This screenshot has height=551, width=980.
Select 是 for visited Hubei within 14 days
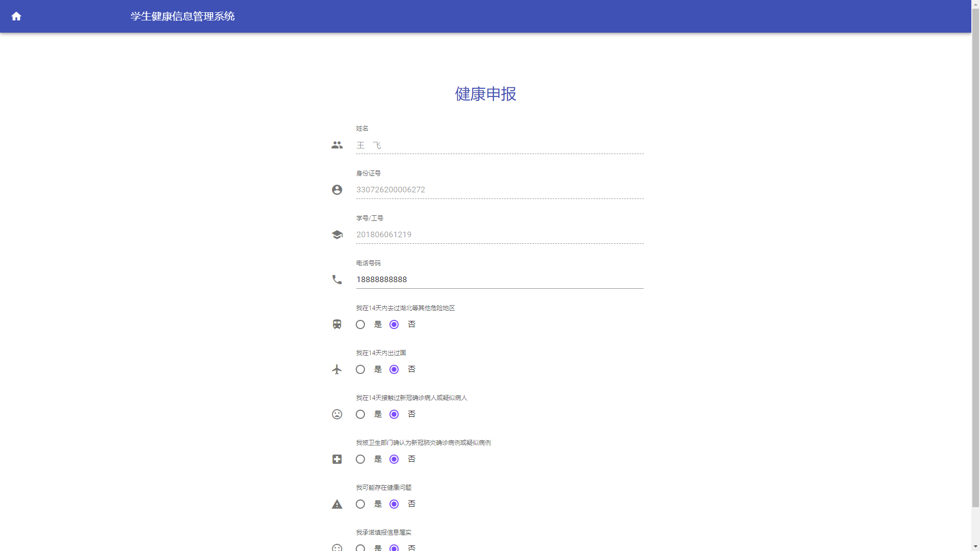(x=360, y=324)
